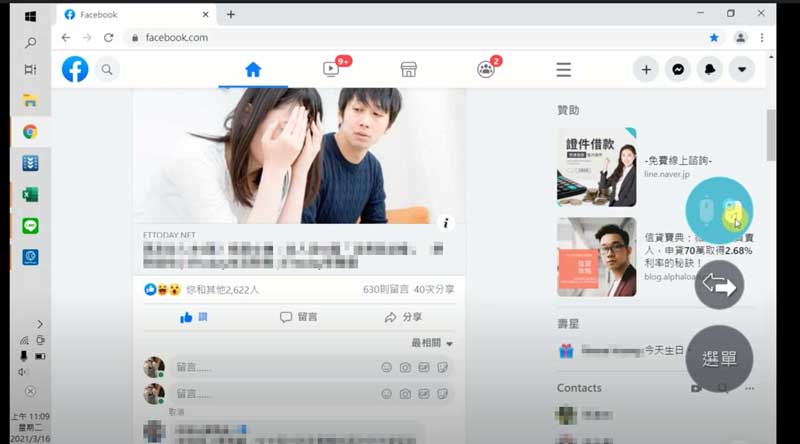
Task: Open Excel from taskbar
Action: pos(30,194)
